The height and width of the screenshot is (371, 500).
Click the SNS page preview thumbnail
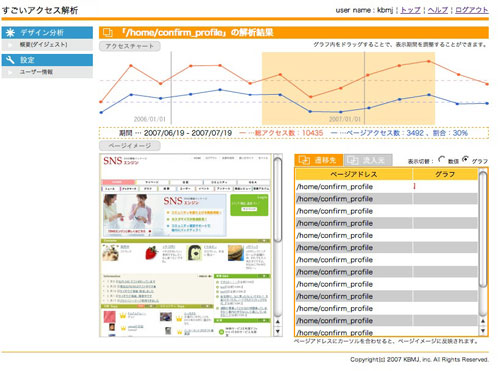pyautogui.click(x=186, y=245)
